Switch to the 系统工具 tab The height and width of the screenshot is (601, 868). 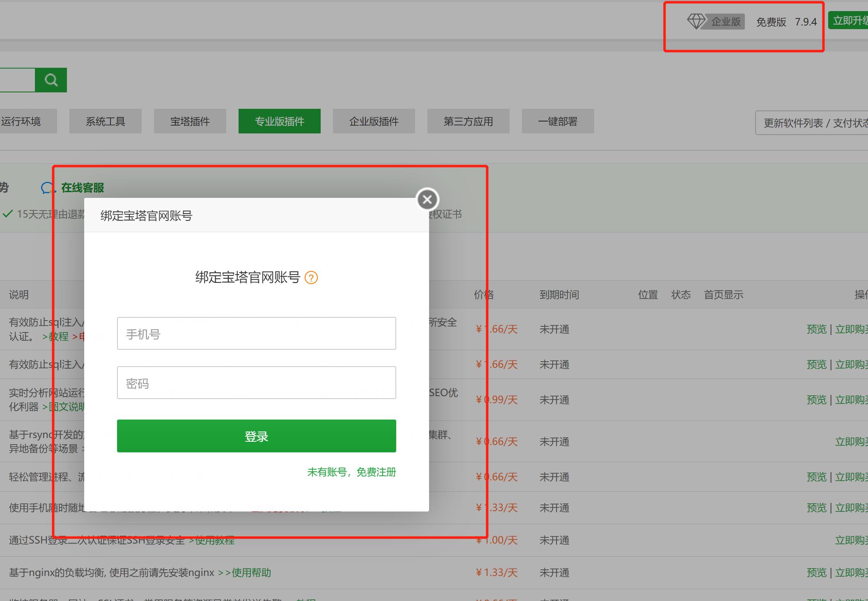click(106, 121)
